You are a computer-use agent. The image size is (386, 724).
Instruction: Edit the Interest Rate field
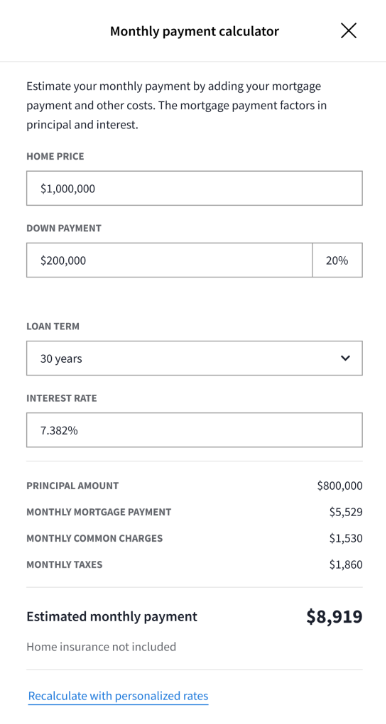pos(194,430)
